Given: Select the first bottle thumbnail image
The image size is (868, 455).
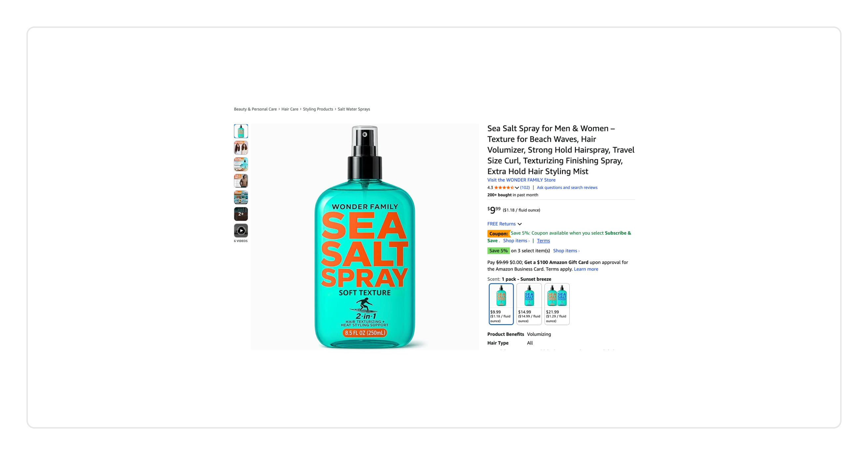Looking at the screenshot, I should tap(240, 131).
